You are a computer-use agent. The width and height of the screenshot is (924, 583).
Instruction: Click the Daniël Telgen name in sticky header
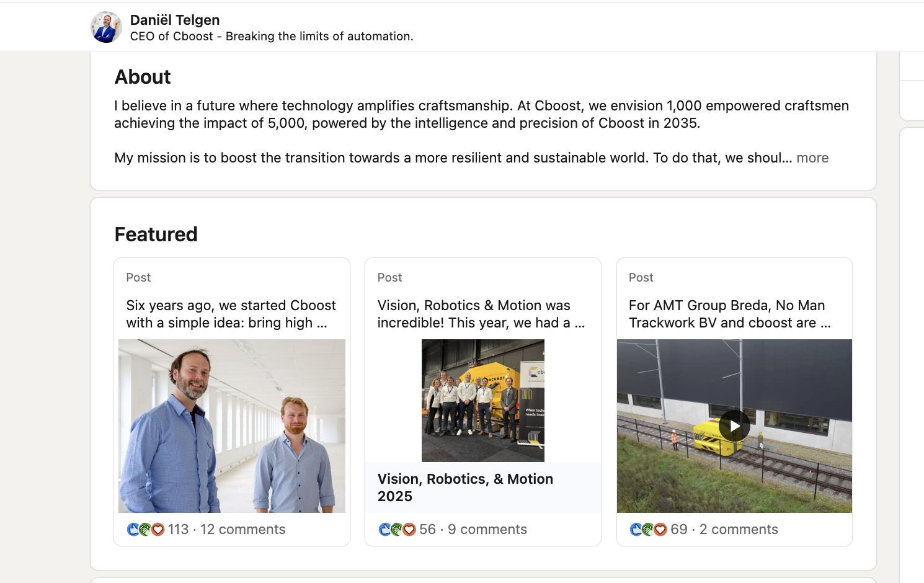pos(175,20)
